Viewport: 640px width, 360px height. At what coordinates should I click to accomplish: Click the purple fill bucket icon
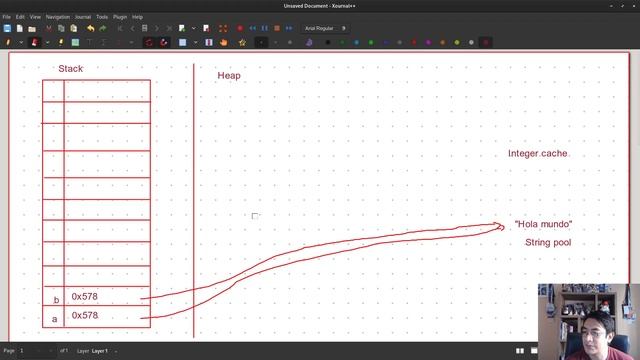coord(309,42)
